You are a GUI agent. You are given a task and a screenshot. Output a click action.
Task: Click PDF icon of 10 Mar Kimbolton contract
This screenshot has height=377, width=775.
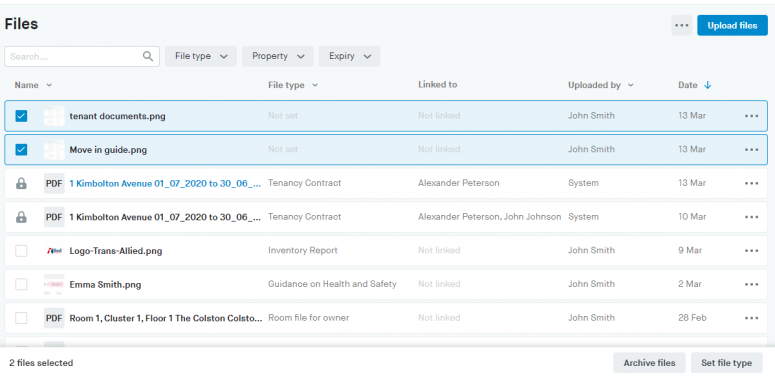(54, 217)
